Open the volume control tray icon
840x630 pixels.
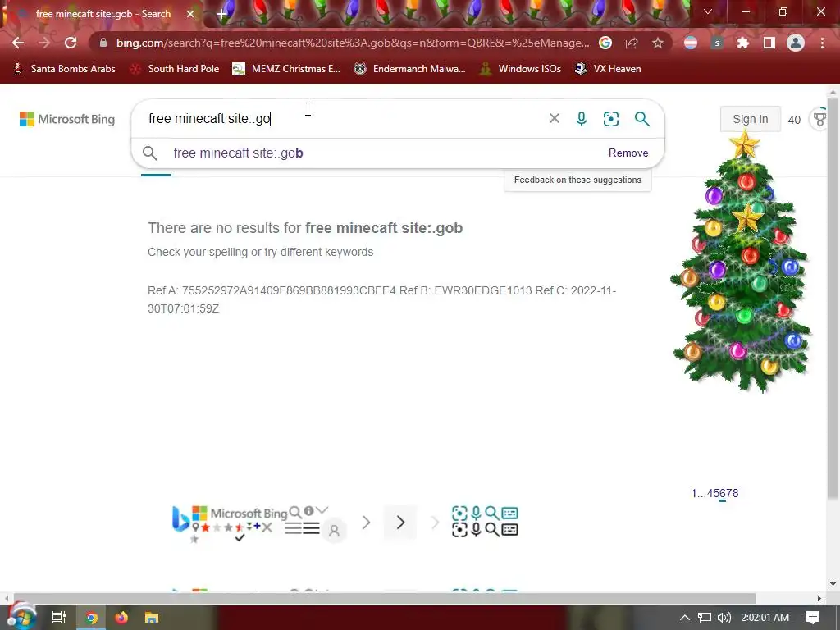[x=724, y=618]
